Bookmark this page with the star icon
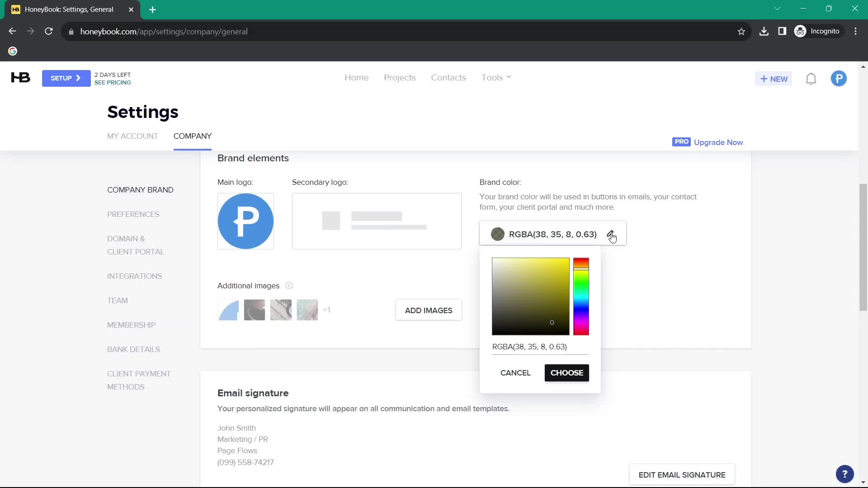This screenshot has width=868, height=488. (741, 32)
